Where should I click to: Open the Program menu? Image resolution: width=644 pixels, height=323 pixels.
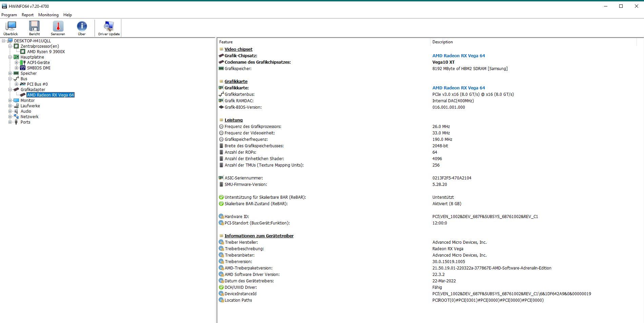[9, 15]
